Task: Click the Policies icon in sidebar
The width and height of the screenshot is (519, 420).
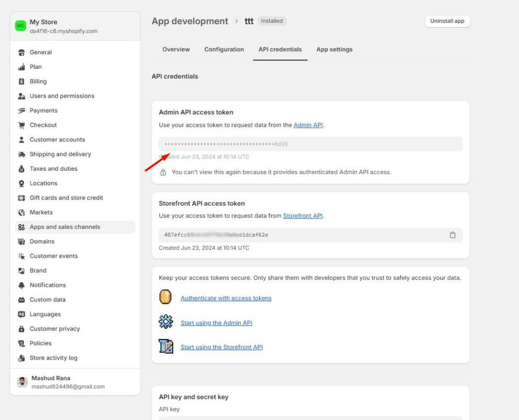Action: 21,343
